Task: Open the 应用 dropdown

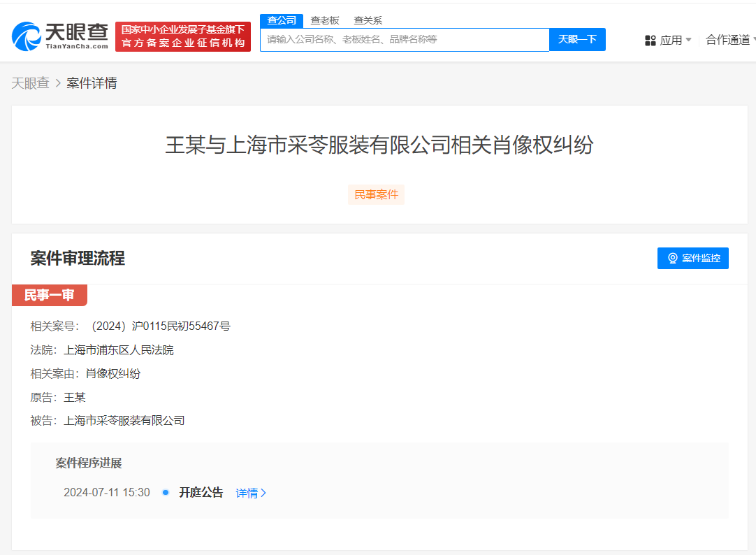Action: [x=674, y=40]
